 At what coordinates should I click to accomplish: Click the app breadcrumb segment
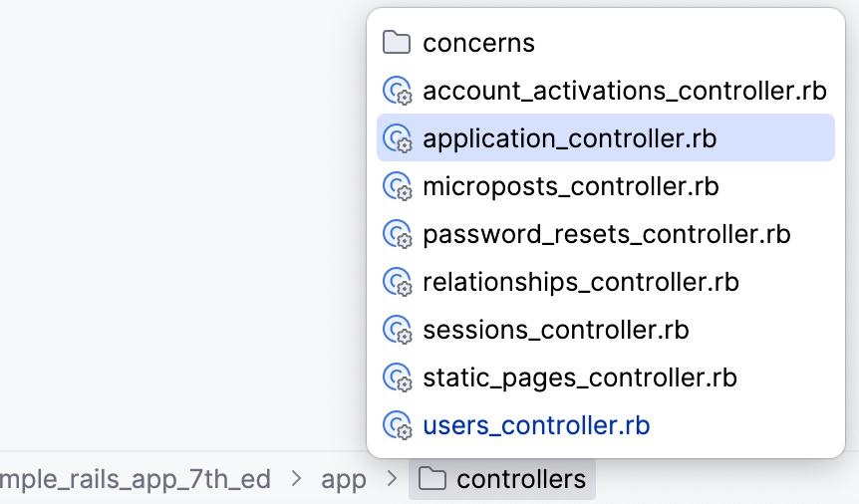(x=344, y=479)
